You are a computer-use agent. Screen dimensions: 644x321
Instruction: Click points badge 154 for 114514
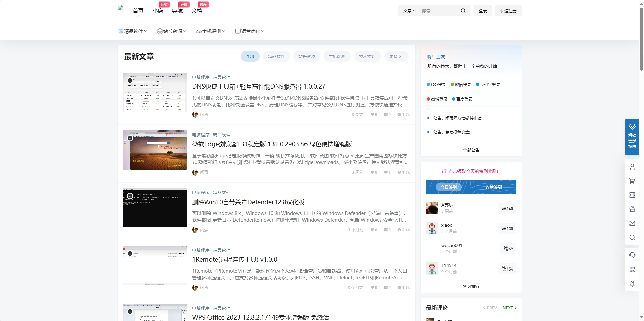507,269
